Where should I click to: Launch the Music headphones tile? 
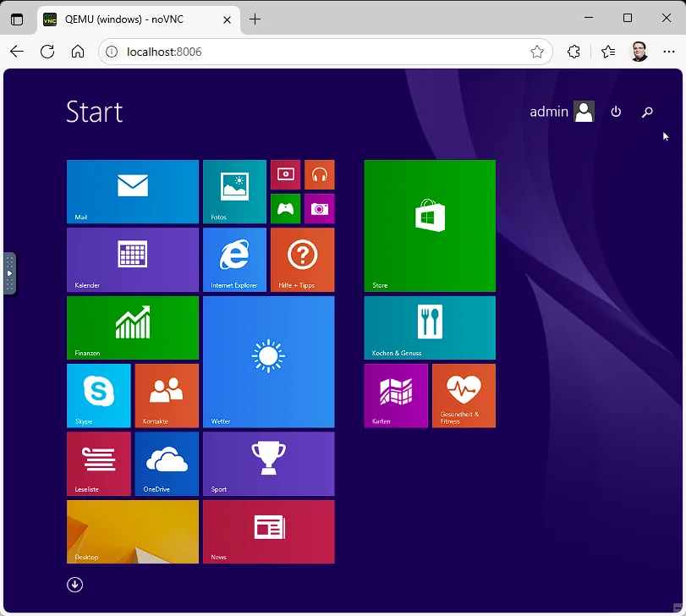pos(320,174)
